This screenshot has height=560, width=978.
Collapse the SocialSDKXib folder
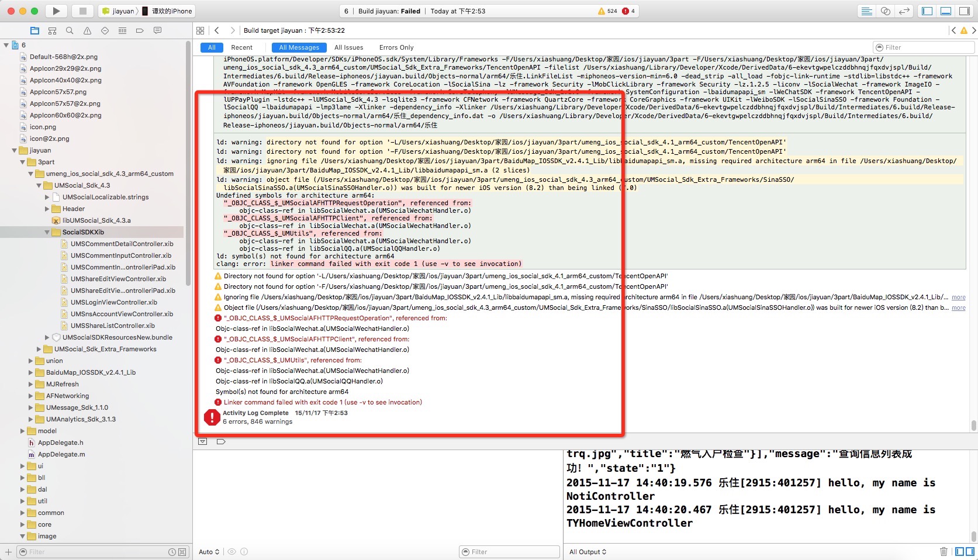pos(47,232)
